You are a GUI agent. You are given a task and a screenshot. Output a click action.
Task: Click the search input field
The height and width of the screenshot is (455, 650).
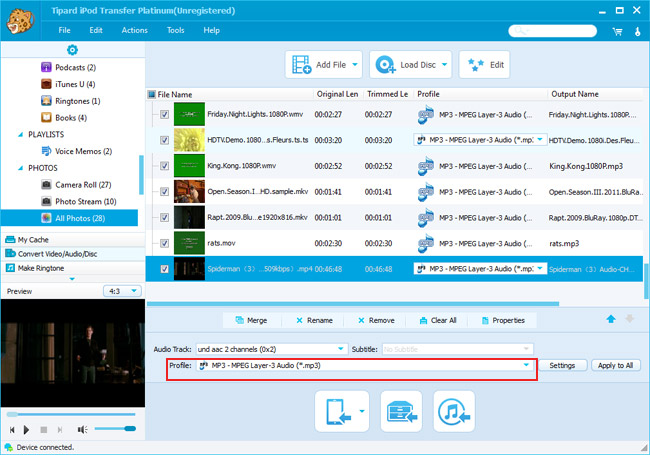pyautogui.click(x=553, y=31)
